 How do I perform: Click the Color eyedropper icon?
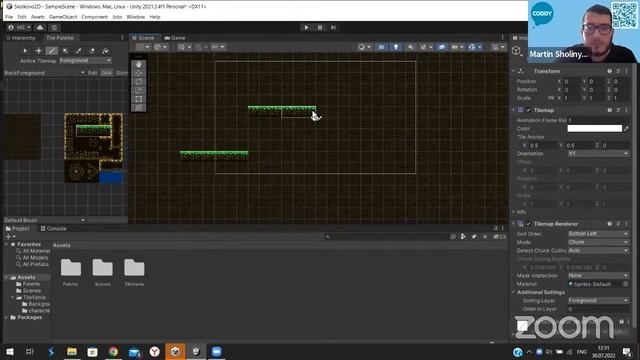tap(626, 129)
